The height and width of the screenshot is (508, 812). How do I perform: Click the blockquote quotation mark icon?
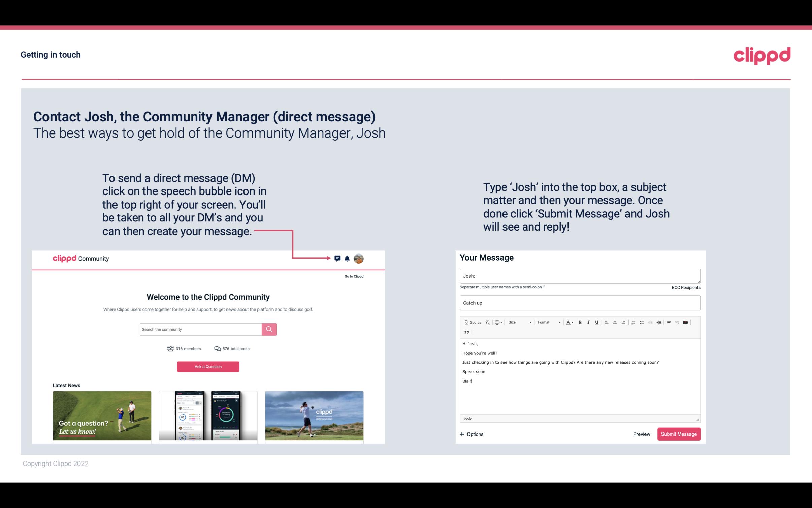(x=466, y=332)
